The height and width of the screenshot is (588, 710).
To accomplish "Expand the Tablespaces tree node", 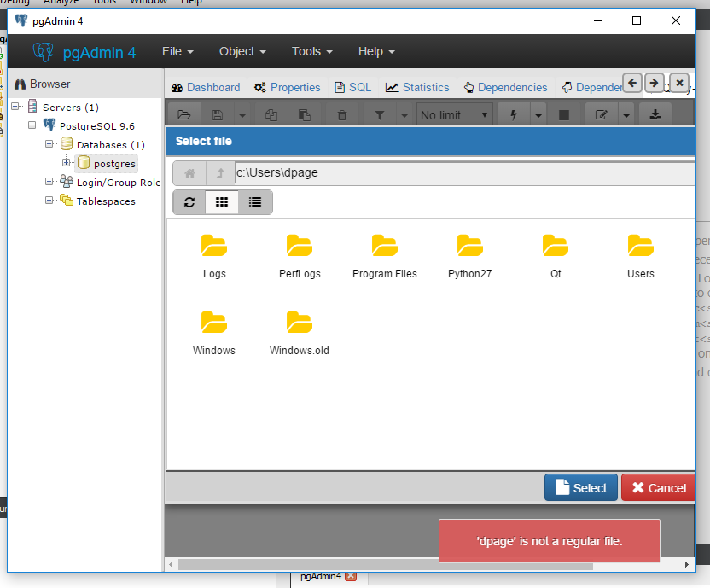I will 49,201.
